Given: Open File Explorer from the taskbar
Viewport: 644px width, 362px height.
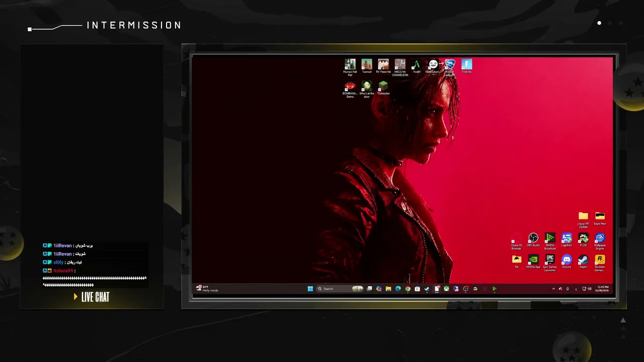Looking at the screenshot, I should point(388,289).
